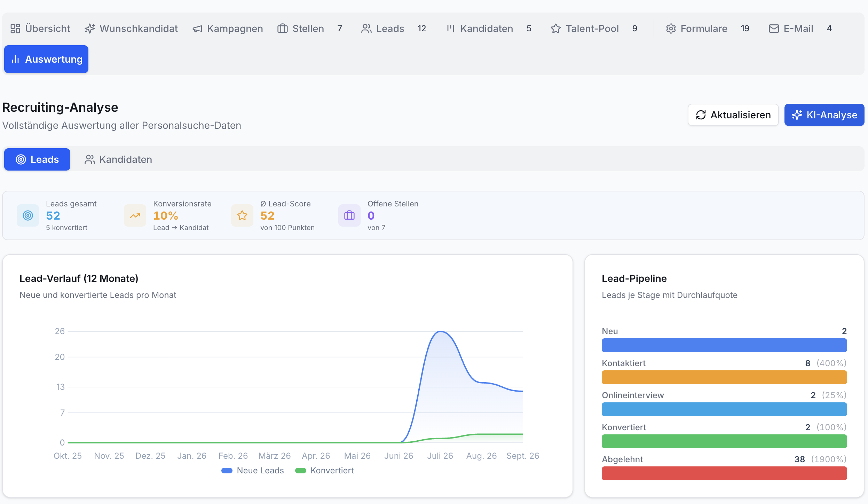
Task: Click the orange Kontaktiert pipeline bar
Action: tap(724, 377)
